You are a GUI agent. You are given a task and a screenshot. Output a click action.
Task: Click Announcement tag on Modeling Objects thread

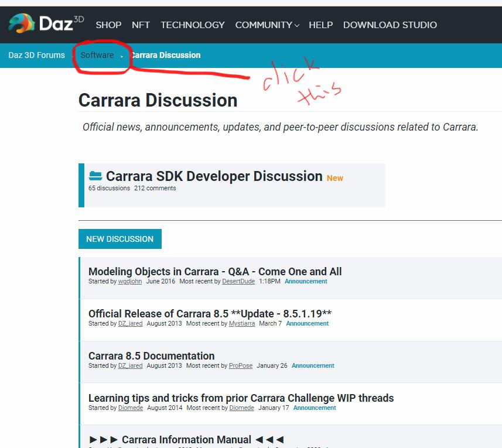tap(306, 281)
